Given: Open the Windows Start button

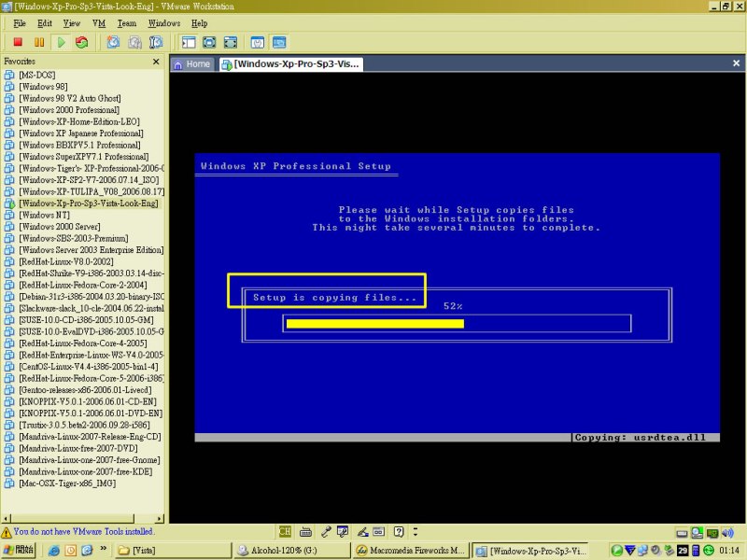Looking at the screenshot, I should click(x=18, y=550).
